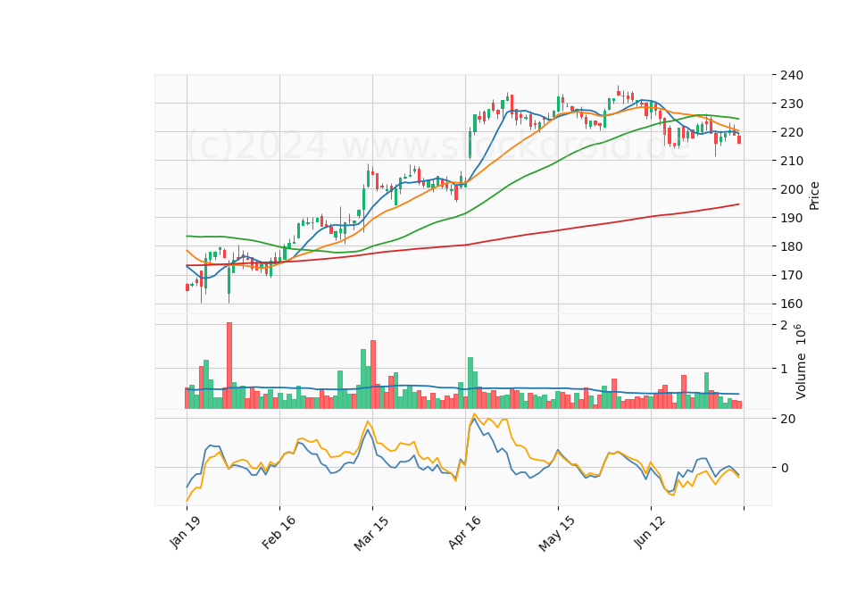
Task: Click the Price axis title
Action: point(814,196)
